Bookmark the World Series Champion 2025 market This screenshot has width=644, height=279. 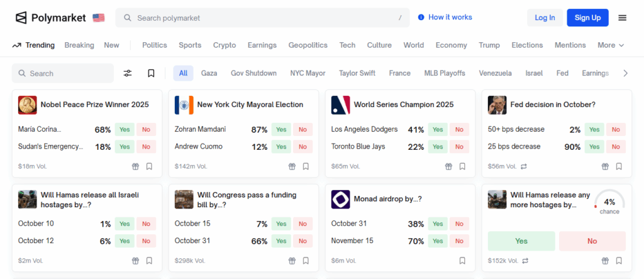pyautogui.click(x=462, y=166)
